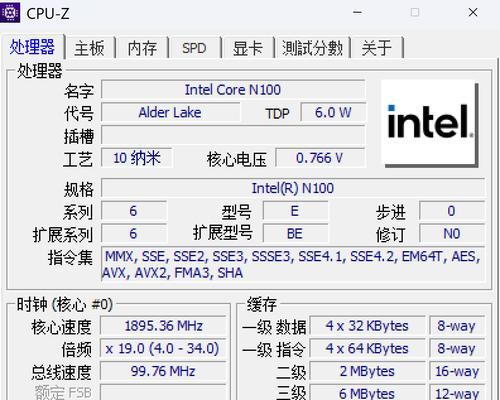Click L1 instruction cache 4 x 64 KBytes
The width and height of the screenshot is (500, 400).
point(367,348)
